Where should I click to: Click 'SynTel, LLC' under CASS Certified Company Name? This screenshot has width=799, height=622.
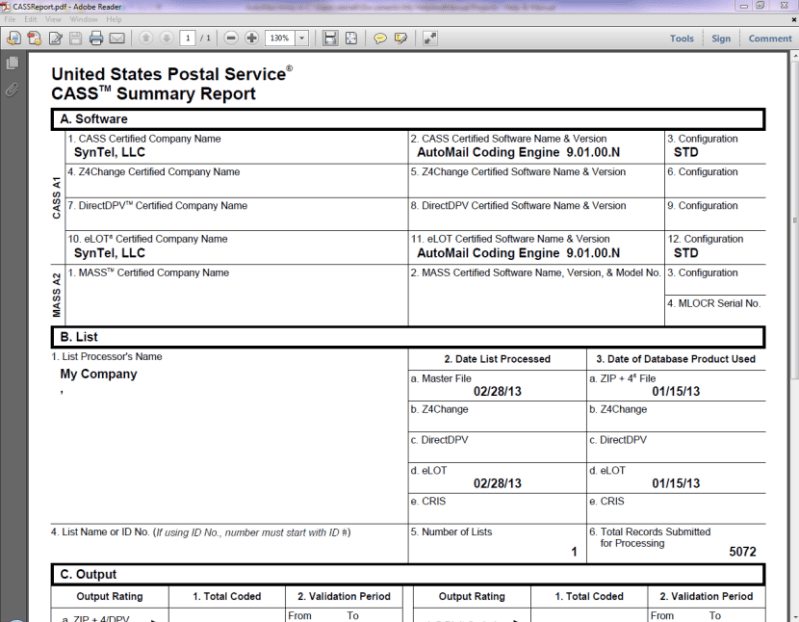click(110, 152)
